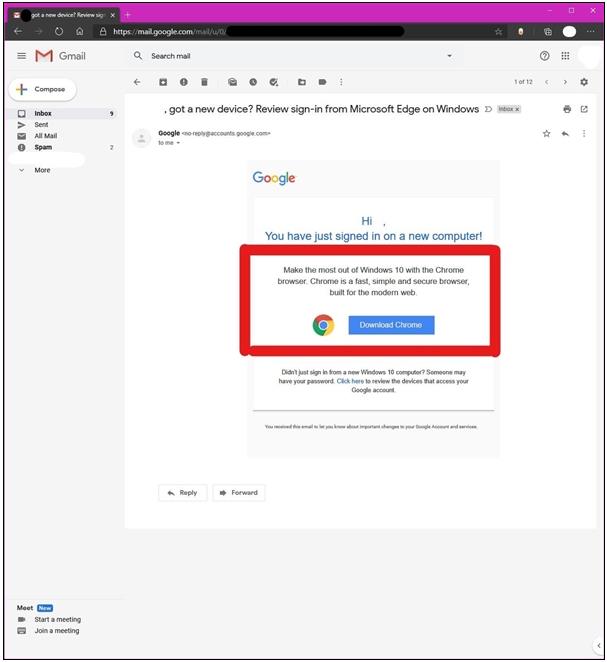Click the browser address bar URL
Viewport: 607px width, 662px height.
click(169, 32)
